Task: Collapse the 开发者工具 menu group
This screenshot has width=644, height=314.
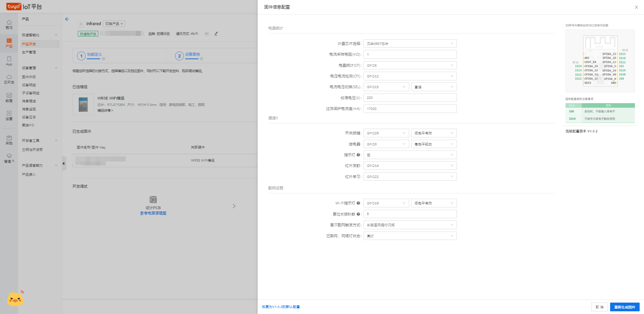Action: [56, 140]
